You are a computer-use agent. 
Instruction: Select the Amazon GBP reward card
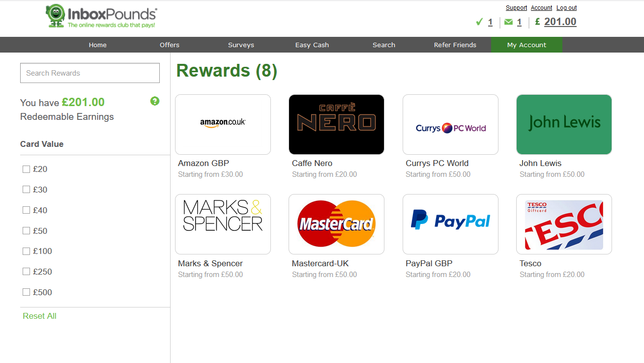tap(223, 124)
